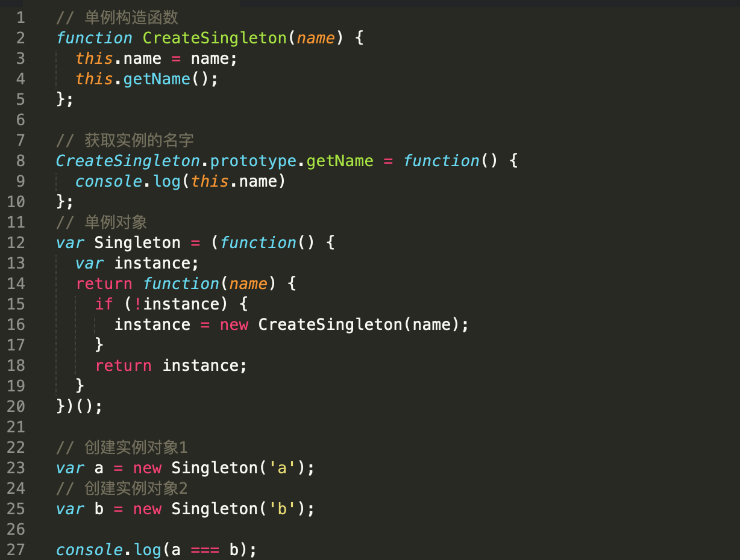Click the comment '// 单例对象'

point(101,222)
